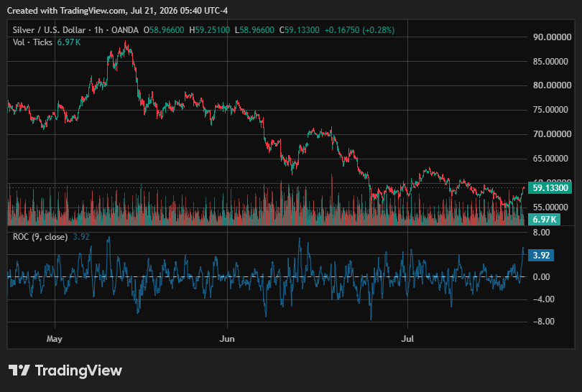Click the high value H59.25100 in legend
Screen dimensions: 582x392
click(209, 30)
